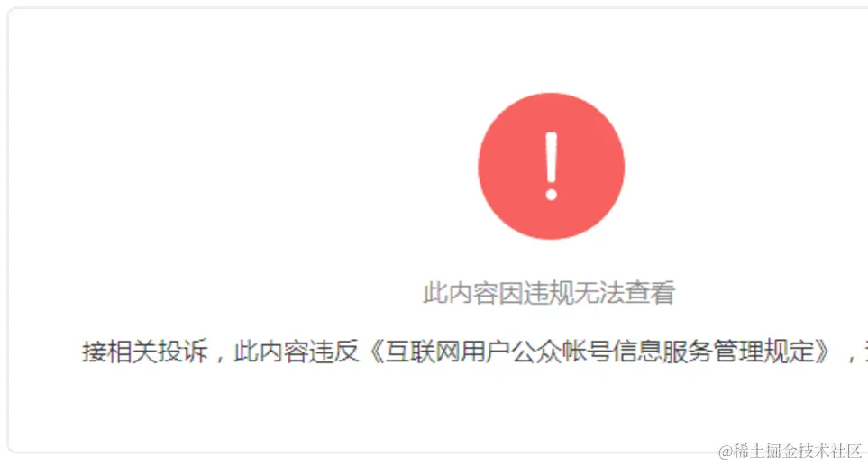Click the words 管理规定 in the notice
Screen dimensions: 868x466
pos(764,352)
